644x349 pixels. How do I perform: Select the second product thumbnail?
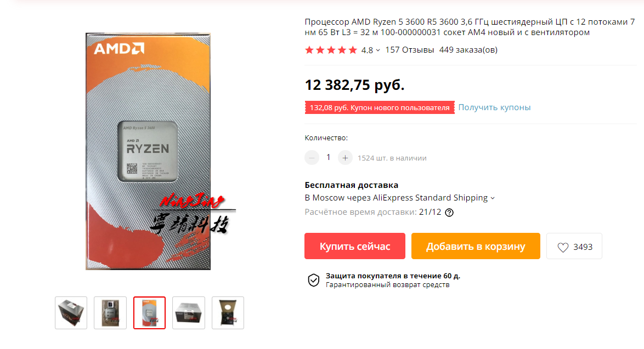click(110, 313)
